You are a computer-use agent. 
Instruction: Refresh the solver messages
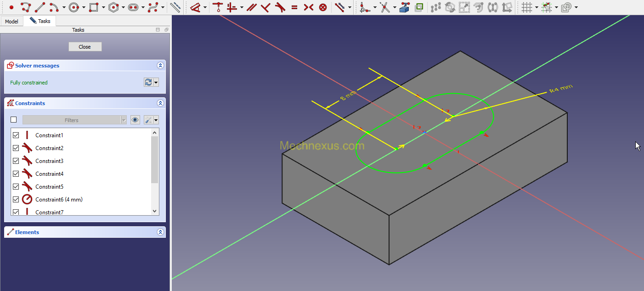click(x=148, y=82)
